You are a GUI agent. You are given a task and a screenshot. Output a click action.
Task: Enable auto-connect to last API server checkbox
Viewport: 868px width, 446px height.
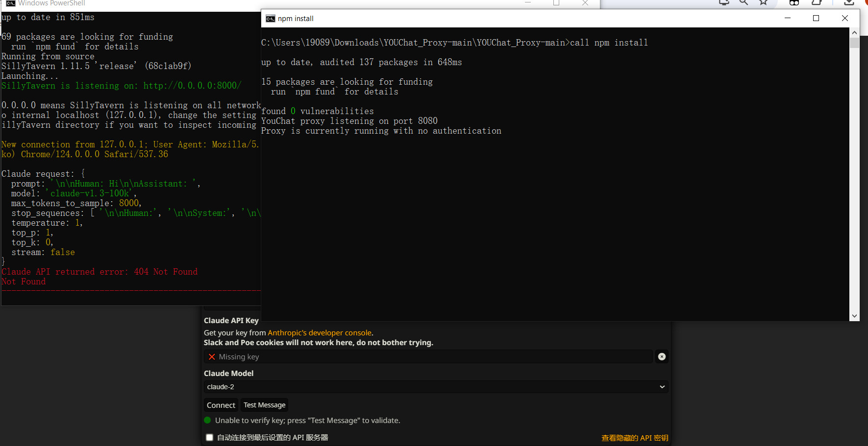pos(210,438)
